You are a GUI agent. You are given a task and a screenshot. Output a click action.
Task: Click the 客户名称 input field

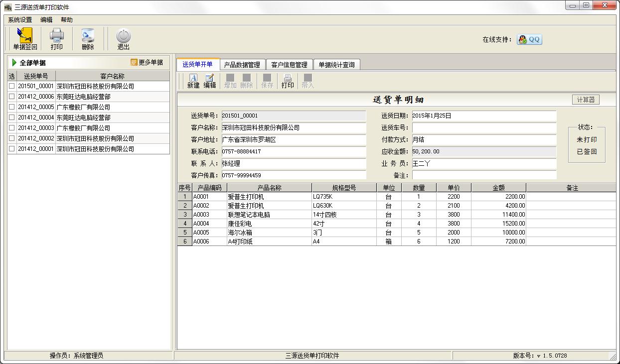coord(294,127)
